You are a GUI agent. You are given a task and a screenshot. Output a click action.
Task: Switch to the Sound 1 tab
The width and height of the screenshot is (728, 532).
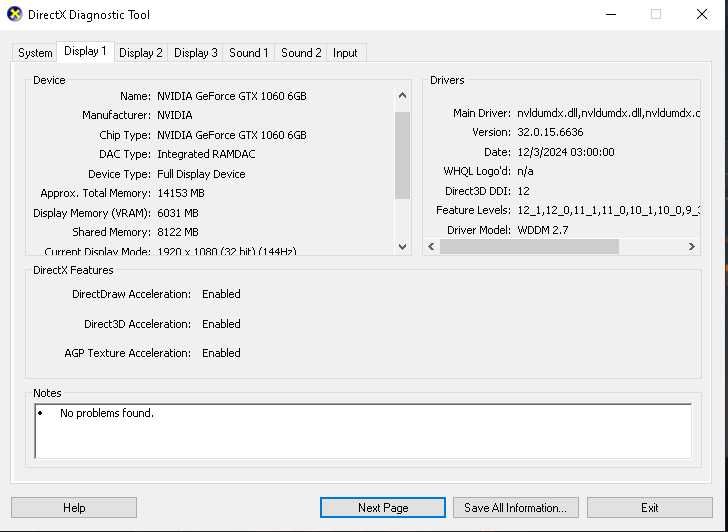249,53
